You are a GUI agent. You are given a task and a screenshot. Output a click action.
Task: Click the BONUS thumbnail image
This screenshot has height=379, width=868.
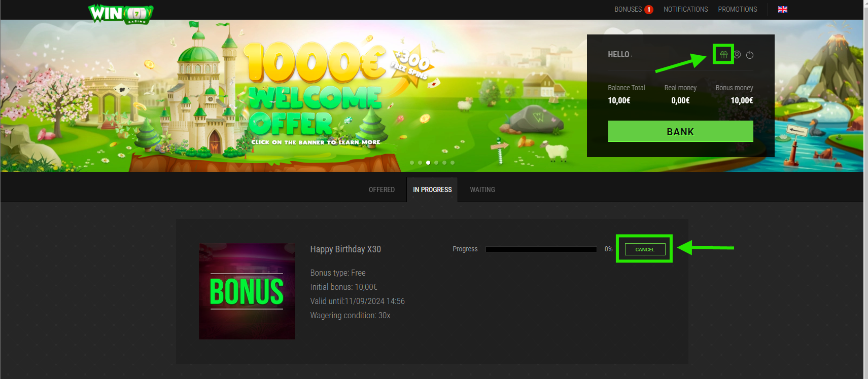click(247, 291)
